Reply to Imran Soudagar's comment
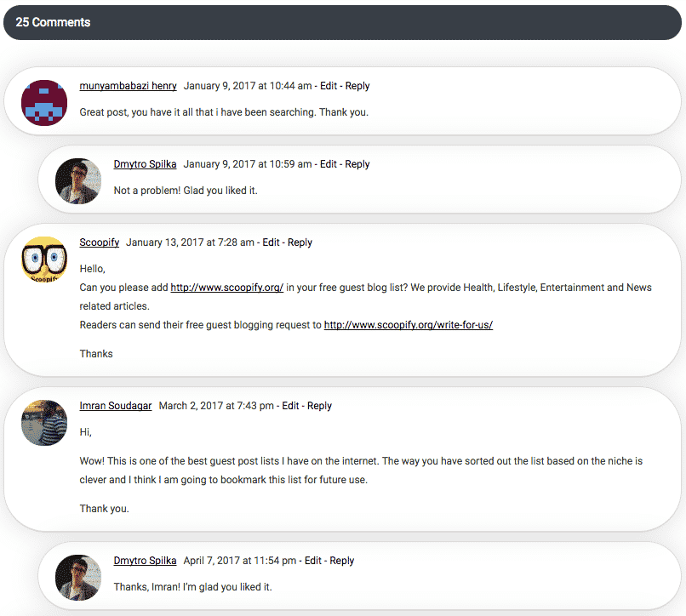 point(319,406)
